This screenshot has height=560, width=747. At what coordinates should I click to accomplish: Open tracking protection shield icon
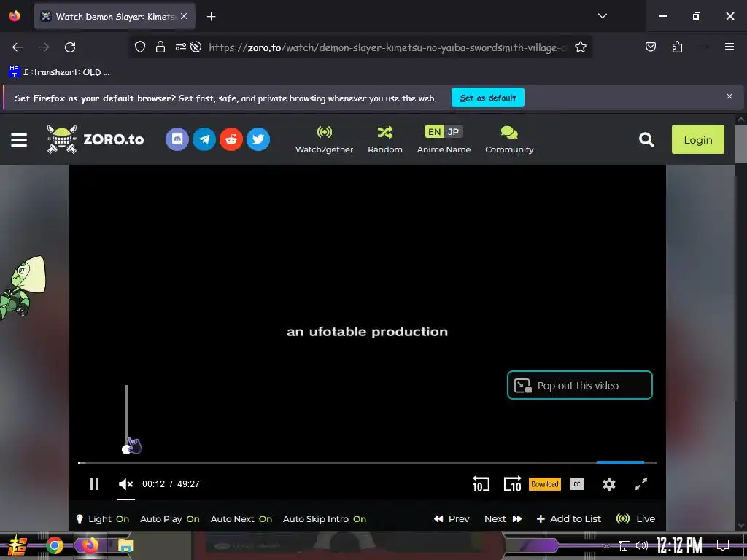(139, 47)
